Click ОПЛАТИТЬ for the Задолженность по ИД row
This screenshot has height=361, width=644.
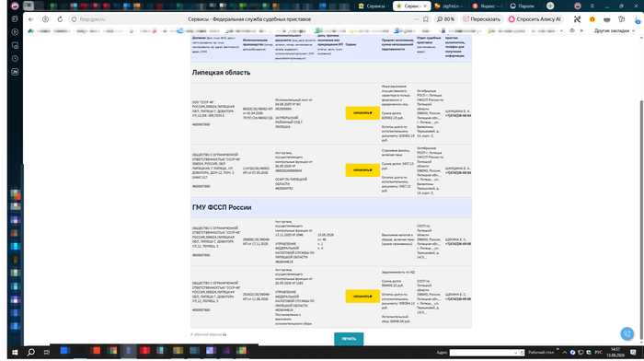pos(362,296)
